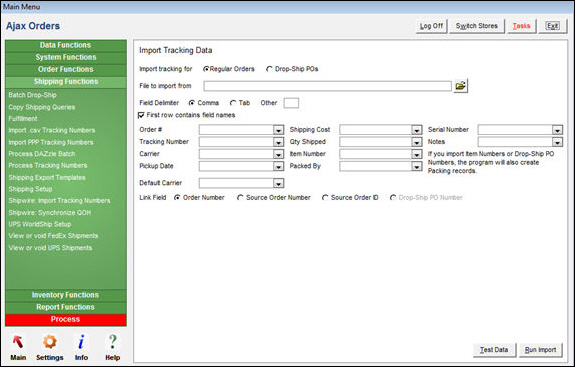
Task: Click the Test Data button
Action: point(494,350)
